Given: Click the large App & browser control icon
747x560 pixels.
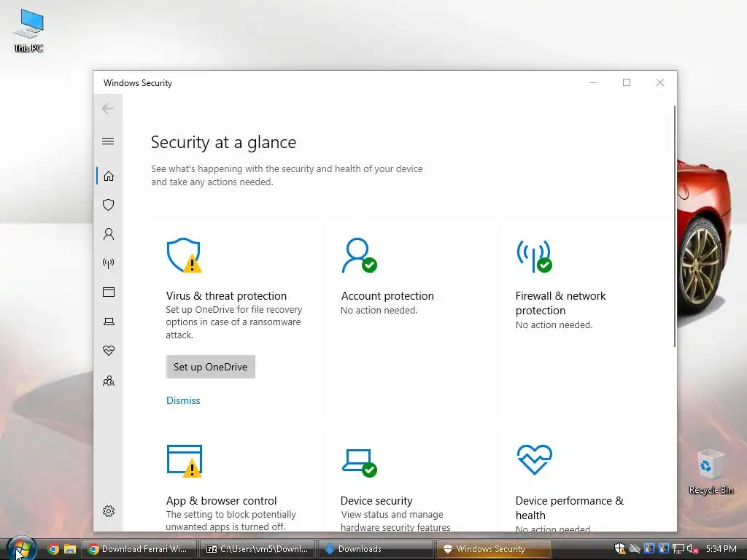Looking at the screenshot, I should pos(185,461).
